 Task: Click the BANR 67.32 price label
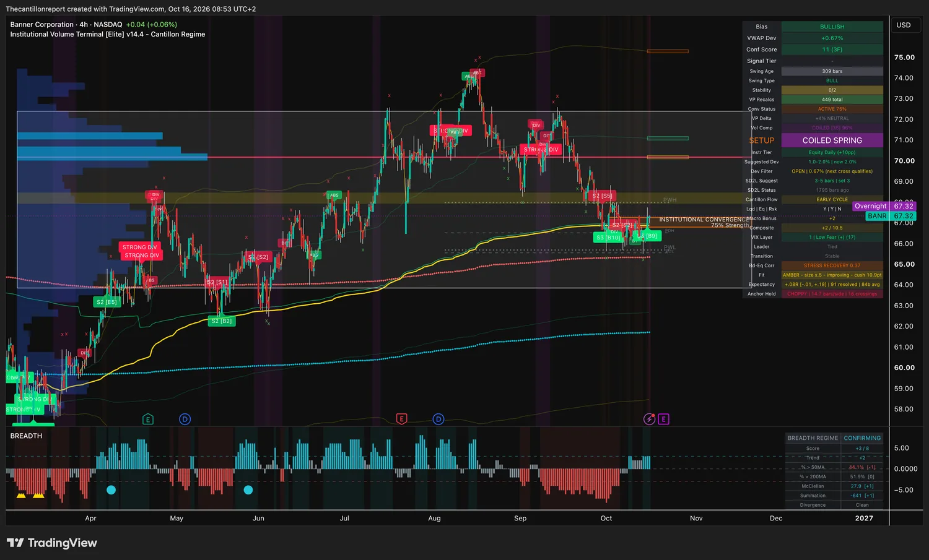point(891,216)
